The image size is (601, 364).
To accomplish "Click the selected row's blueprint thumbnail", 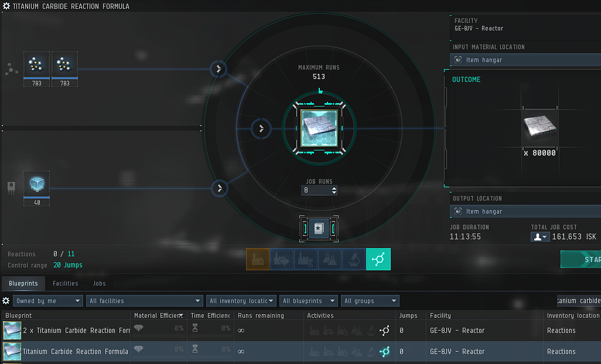I will tap(12, 351).
